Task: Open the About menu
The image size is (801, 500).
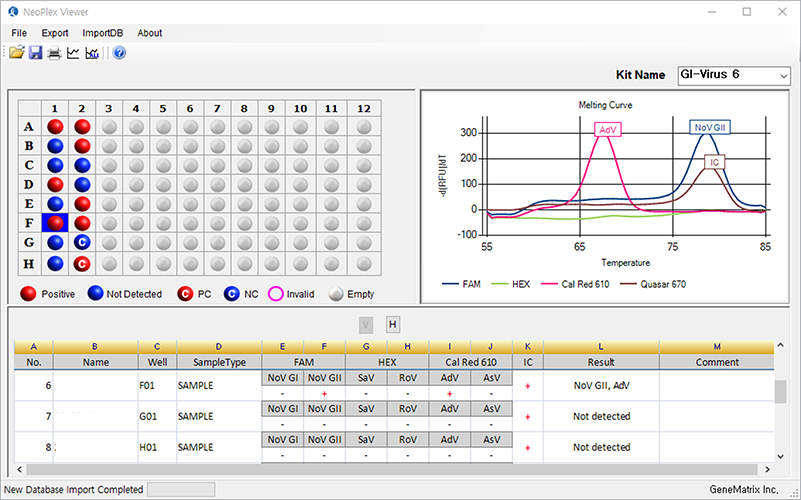Action: pos(150,33)
